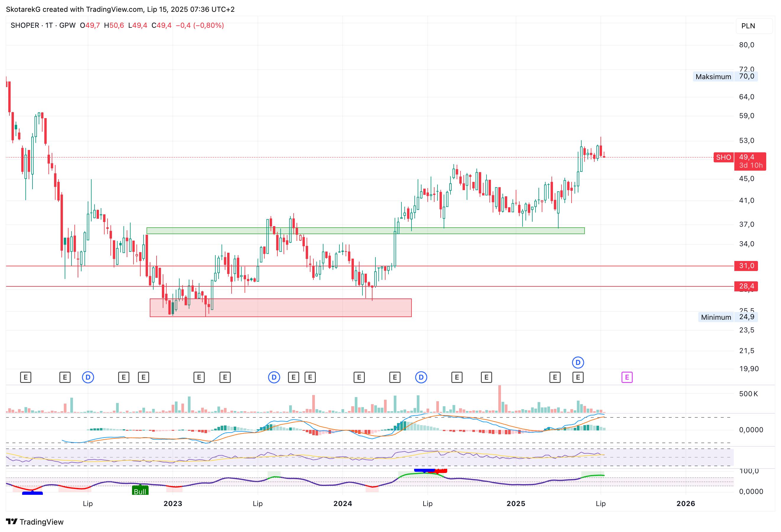Select the green support zone rectangle
Screen dimensions: 781x532
[x=365, y=231]
